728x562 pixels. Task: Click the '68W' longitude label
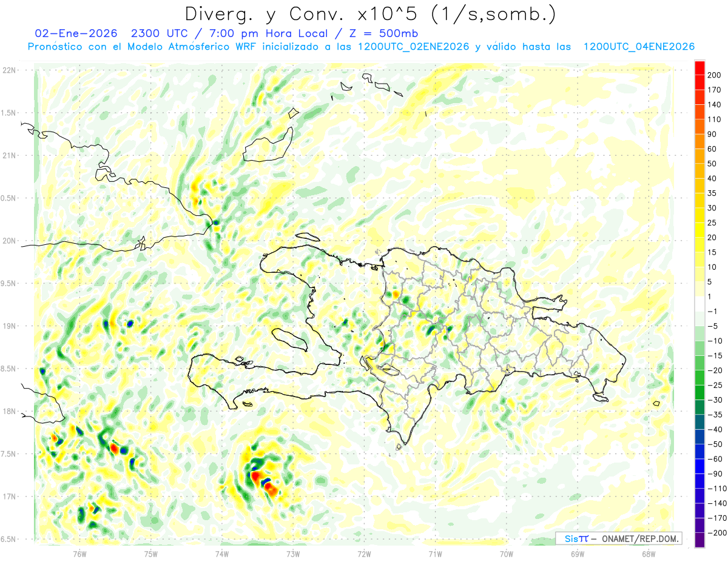(x=649, y=554)
